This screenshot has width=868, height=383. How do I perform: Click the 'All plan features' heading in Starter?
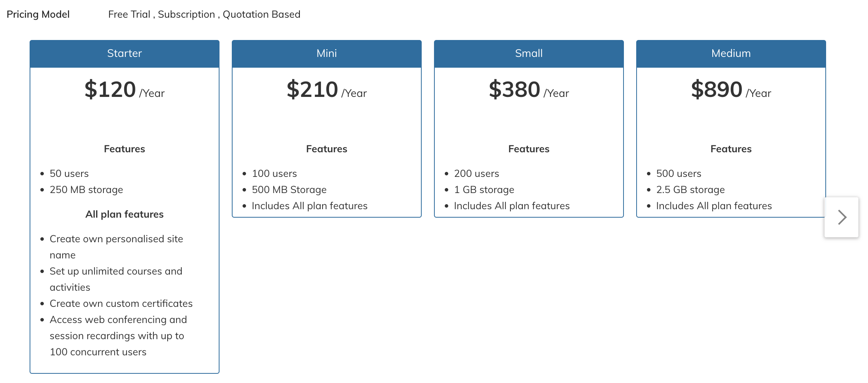click(125, 215)
